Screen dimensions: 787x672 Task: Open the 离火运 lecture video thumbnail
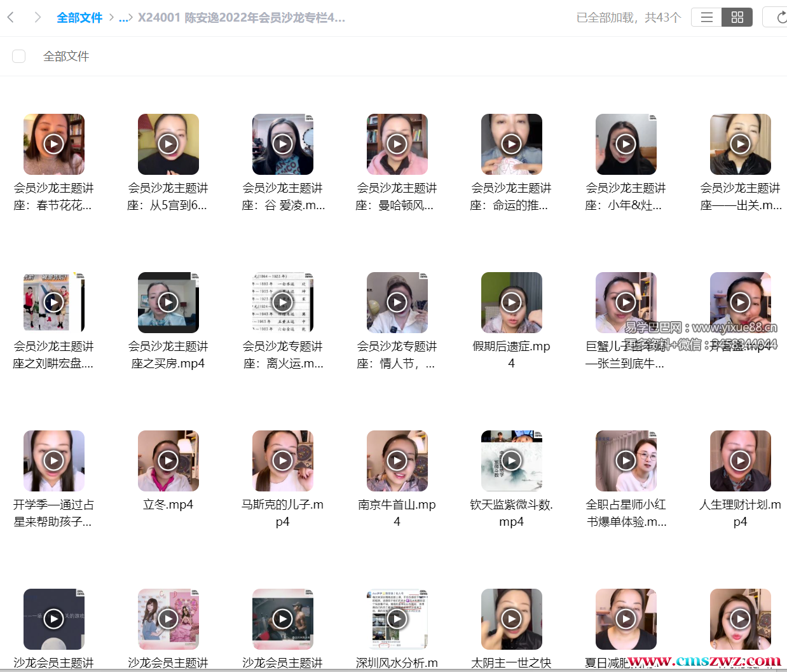coord(282,302)
